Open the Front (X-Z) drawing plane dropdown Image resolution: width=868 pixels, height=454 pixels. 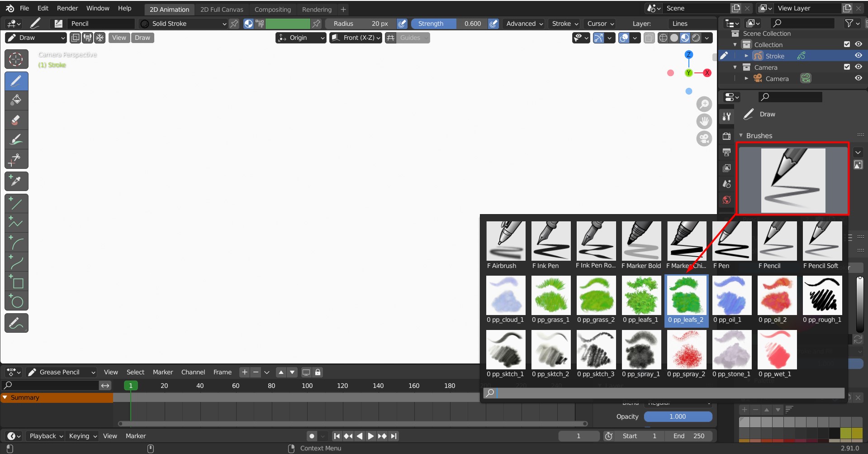pyautogui.click(x=356, y=38)
